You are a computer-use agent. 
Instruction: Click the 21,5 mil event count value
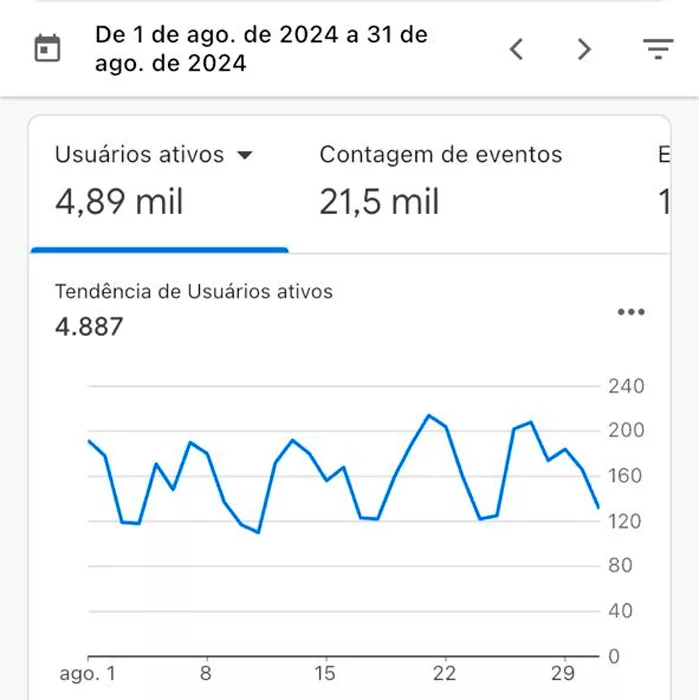coord(379,202)
